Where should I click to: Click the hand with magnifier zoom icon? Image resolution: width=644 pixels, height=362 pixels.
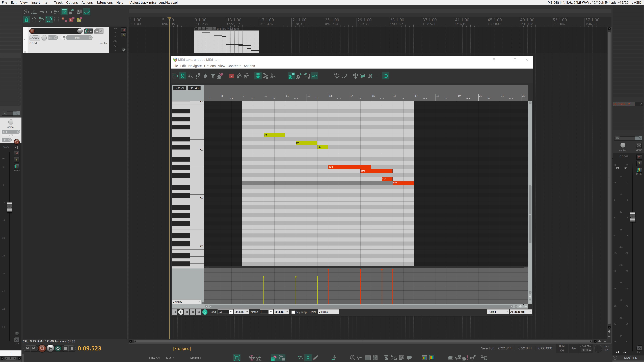239,76
